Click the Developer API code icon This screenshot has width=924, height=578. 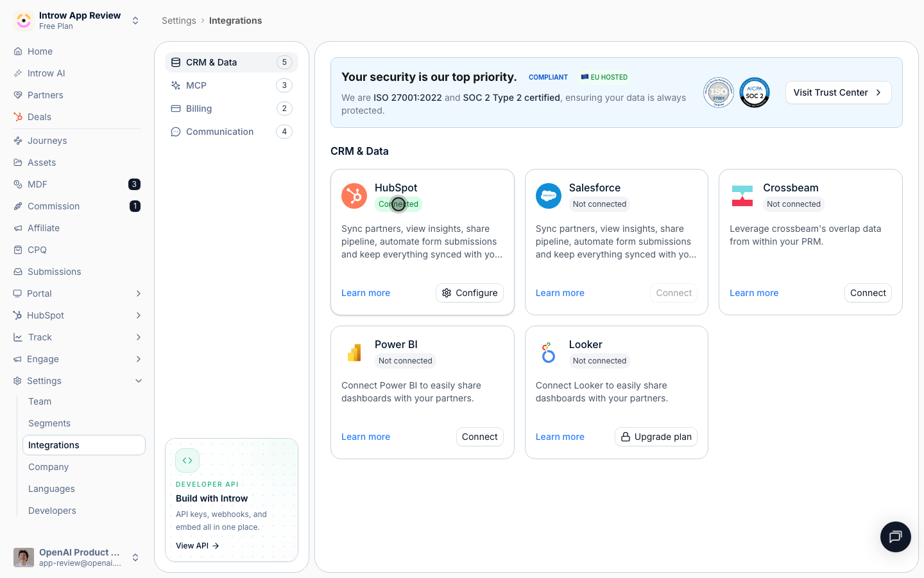[x=187, y=460]
